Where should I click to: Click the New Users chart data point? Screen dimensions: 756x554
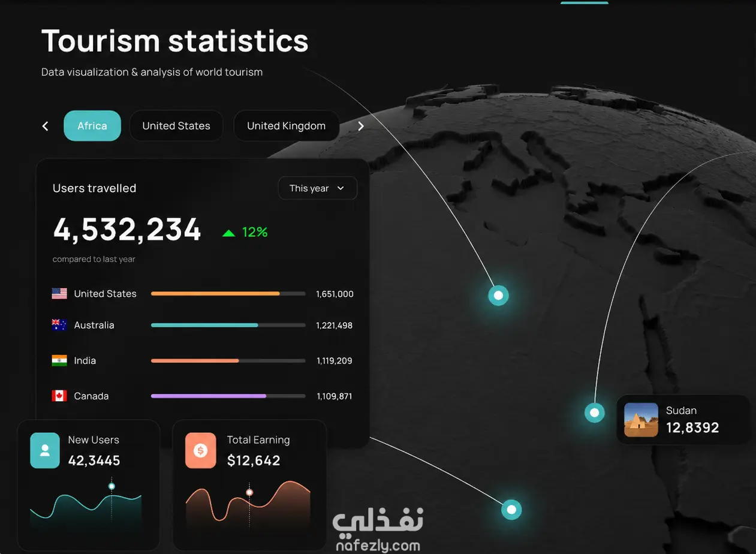tap(112, 486)
